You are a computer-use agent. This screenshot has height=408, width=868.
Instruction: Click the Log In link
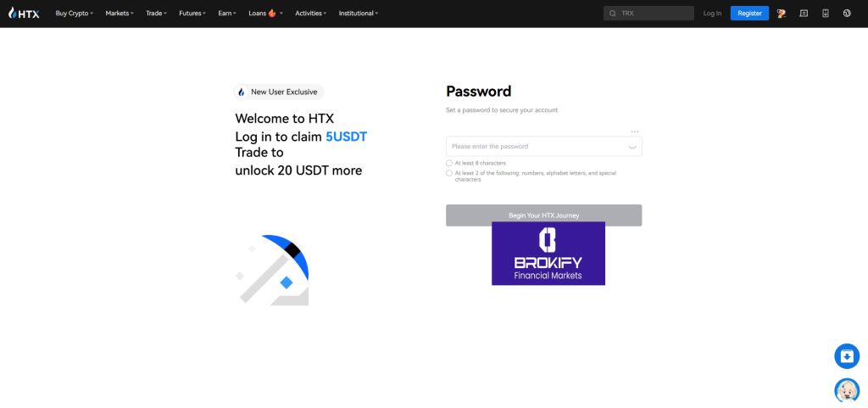712,14
